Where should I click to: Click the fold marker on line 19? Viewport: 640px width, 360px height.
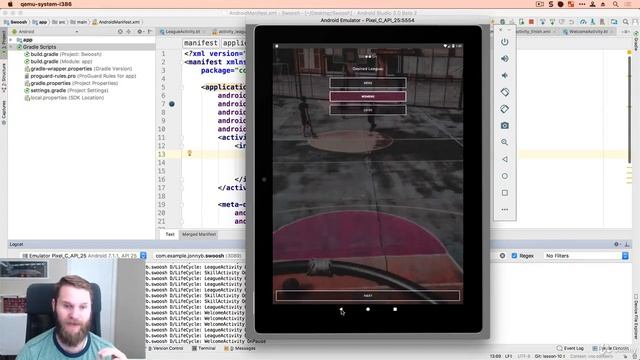tap(182, 204)
